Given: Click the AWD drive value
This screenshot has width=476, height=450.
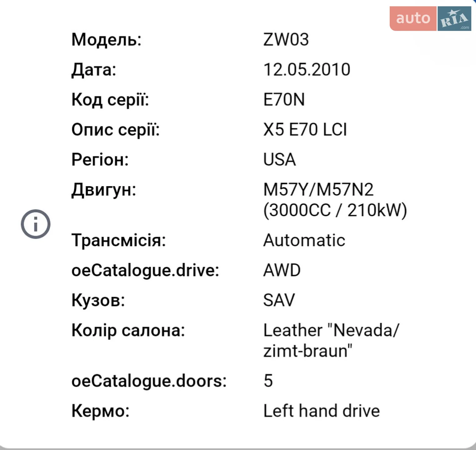Looking at the screenshot, I should (282, 270).
